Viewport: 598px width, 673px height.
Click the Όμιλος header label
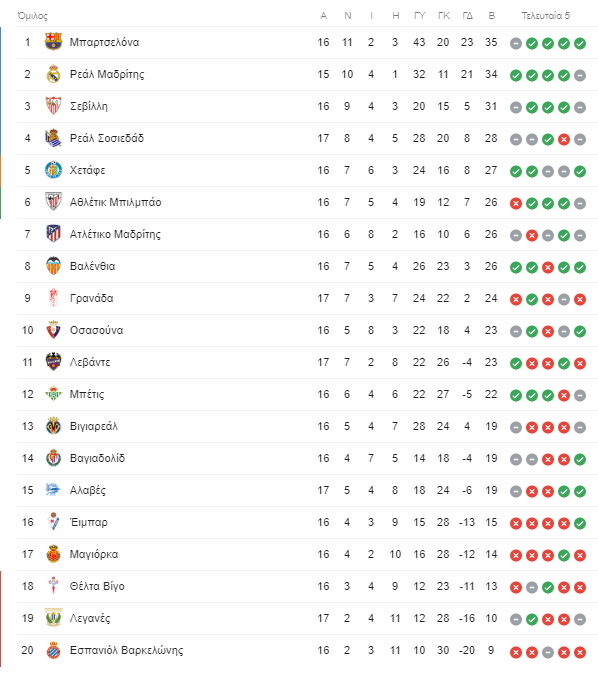click(33, 16)
